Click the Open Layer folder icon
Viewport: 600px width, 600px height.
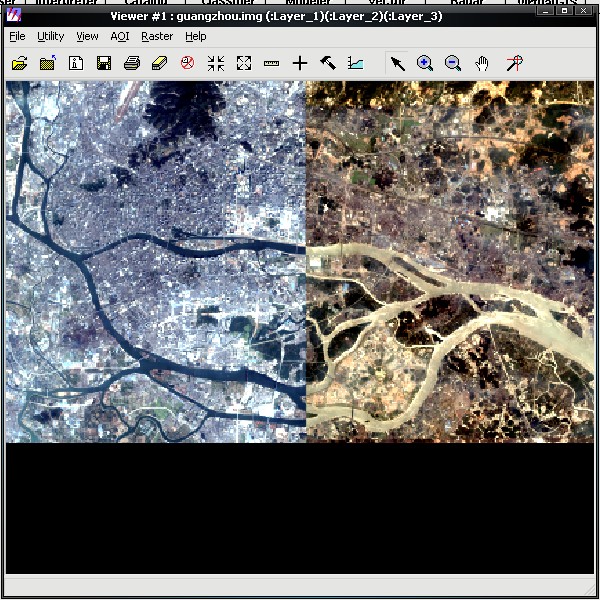pyautogui.click(x=20, y=63)
